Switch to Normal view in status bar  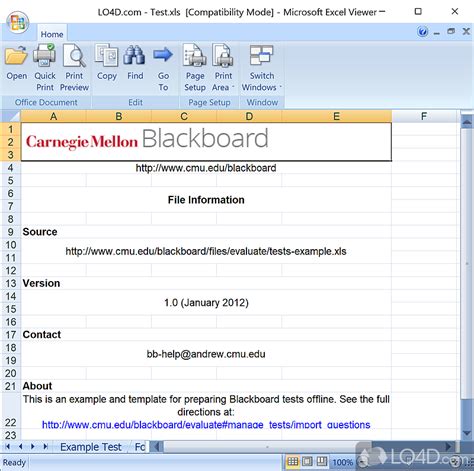(x=293, y=462)
